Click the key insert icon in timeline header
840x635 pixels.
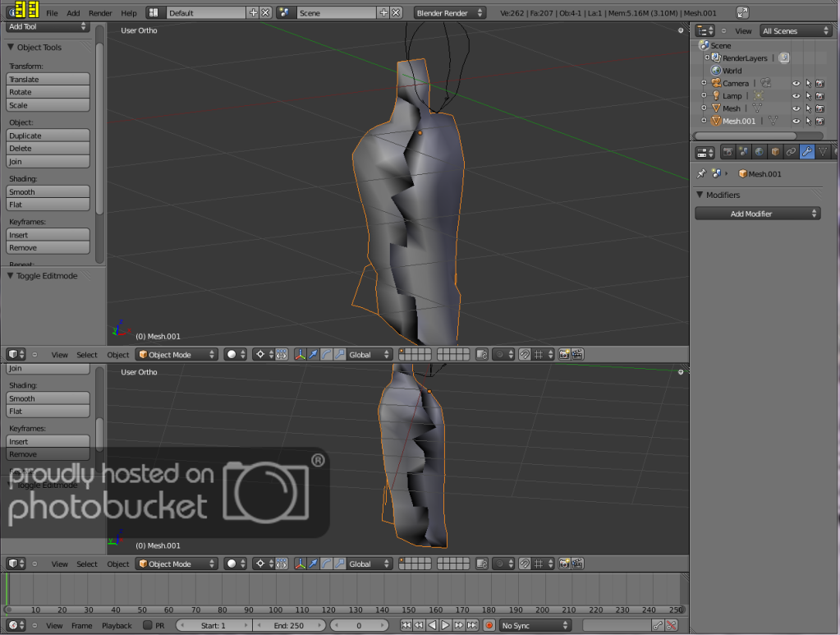658,625
